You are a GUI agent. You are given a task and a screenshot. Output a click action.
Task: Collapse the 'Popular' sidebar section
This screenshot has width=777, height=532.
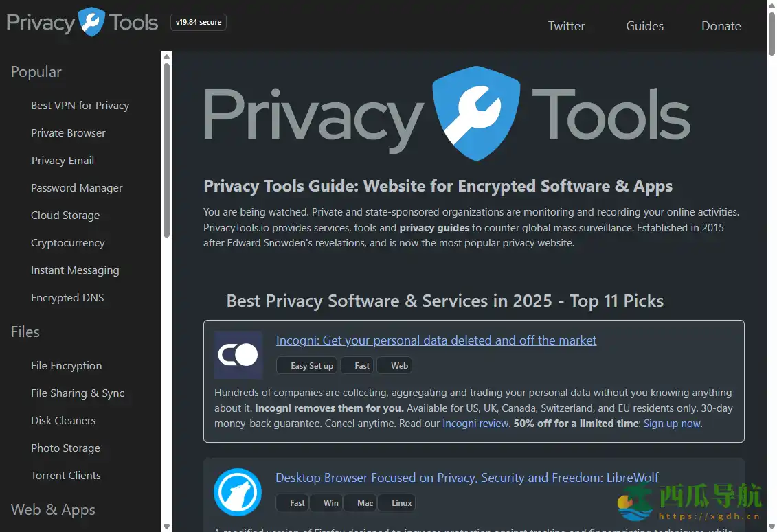coord(36,71)
